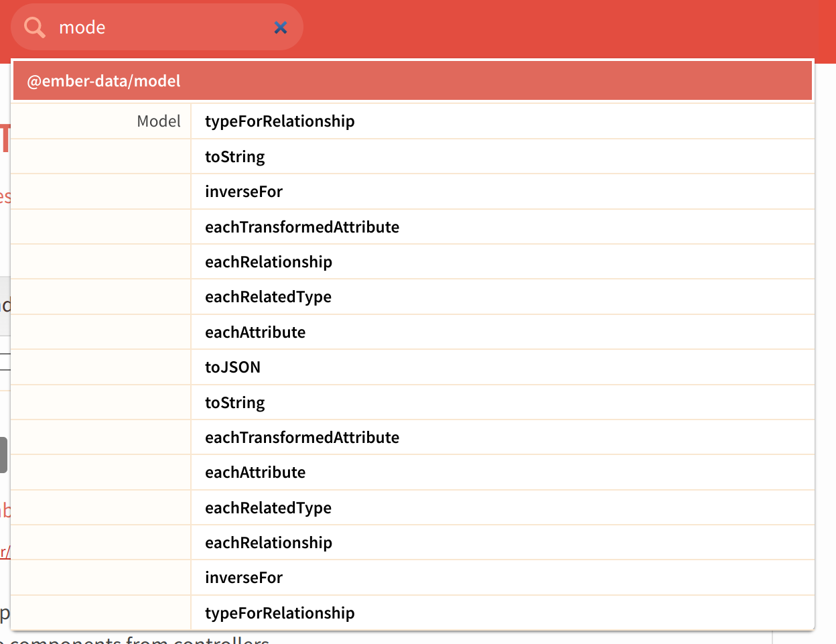Open eachTransformedAttribute result just below the second toString
This screenshot has height=644, width=836.
click(x=502, y=438)
